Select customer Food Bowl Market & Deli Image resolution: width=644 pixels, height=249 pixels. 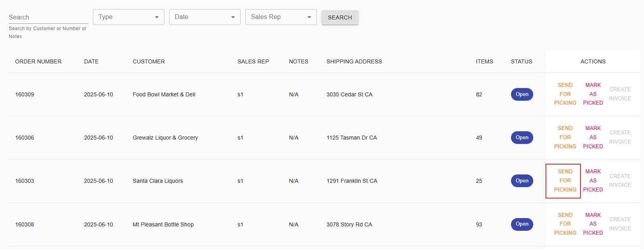point(164,94)
